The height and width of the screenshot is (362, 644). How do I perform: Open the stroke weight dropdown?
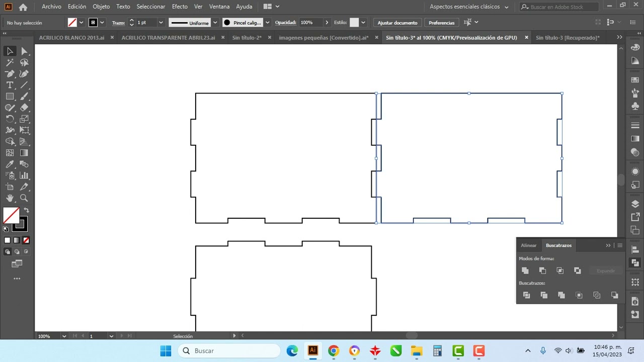pos(161,23)
